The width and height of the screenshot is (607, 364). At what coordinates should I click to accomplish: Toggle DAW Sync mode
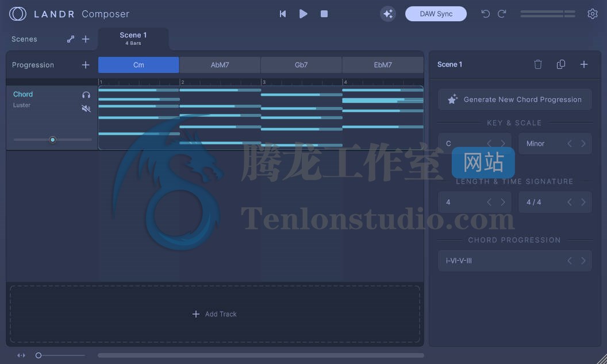point(436,14)
